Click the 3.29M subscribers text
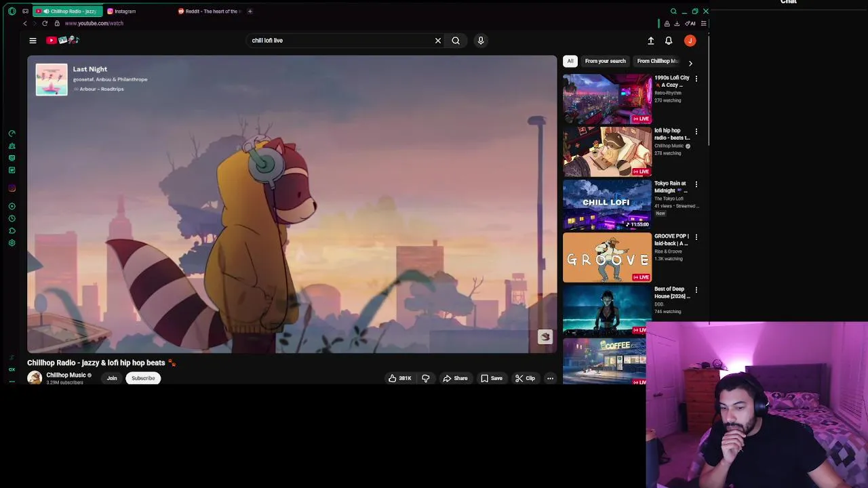 coord(64,383)
